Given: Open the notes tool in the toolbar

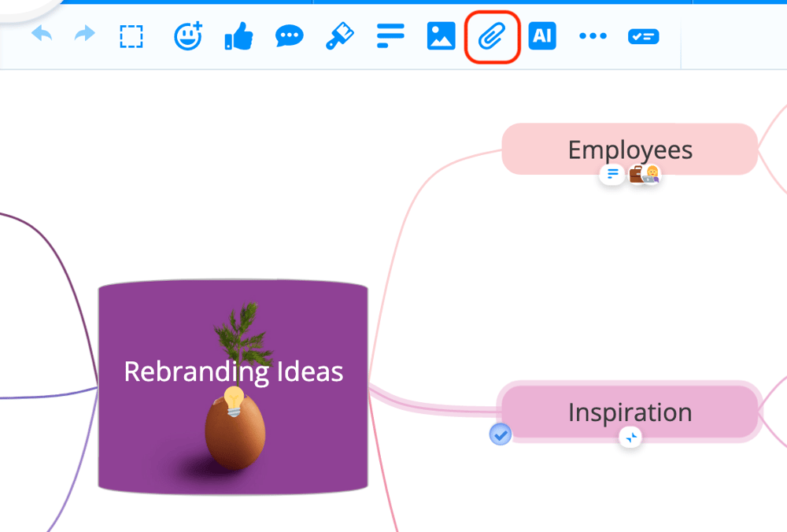Looking at the screenshot, I should click(390, 36).
